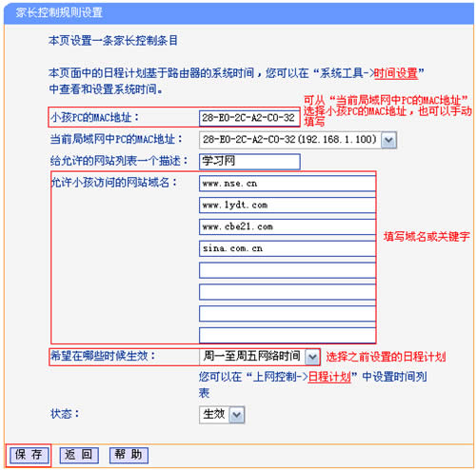Viewport: 476px width, 470px height.
Task: Click the www.lydt.com domain field
Action: click(x=288, y=206)
